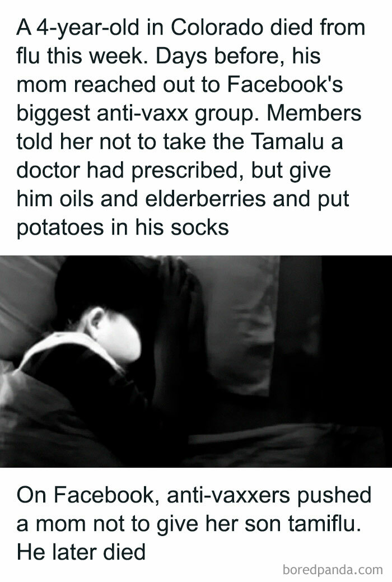
Task: Select the word 'Colorado' in top paragraph
Action: (217, 28)
